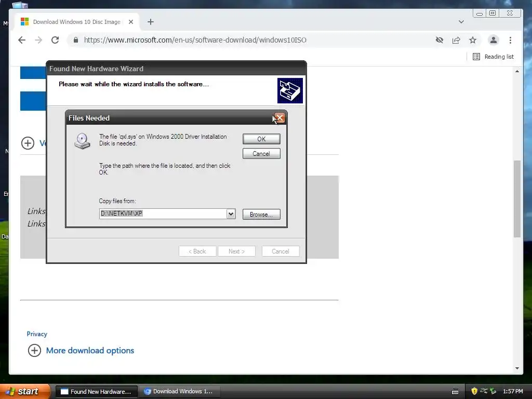
Task: Open the Browse... file picker
Action: pyautogui.click(x=261, y=214)
